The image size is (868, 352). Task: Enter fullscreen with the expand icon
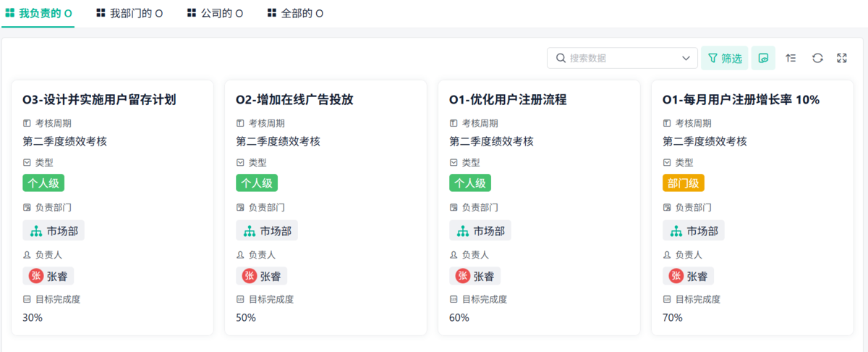842,58
